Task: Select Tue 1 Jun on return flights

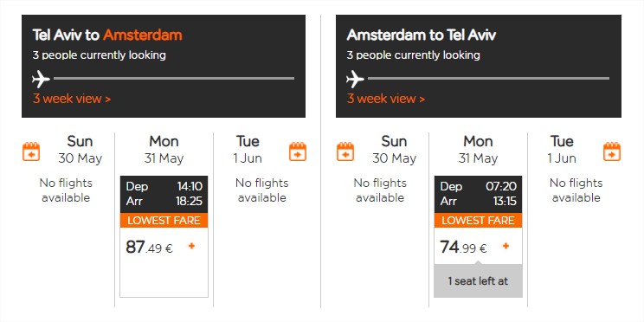Action: pyautogui.click(x=562, y=150)
